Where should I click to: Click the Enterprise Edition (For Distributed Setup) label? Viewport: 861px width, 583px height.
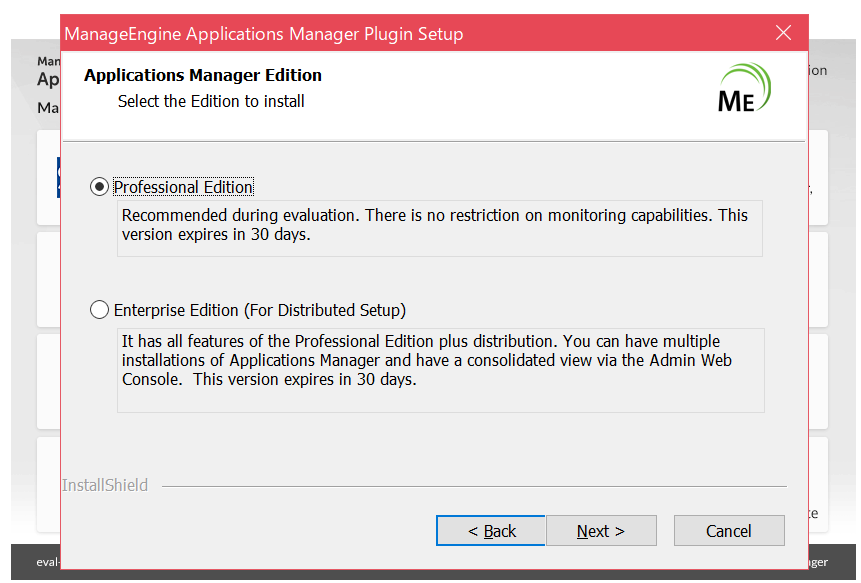pyautogui.click(x=260, y=310)
